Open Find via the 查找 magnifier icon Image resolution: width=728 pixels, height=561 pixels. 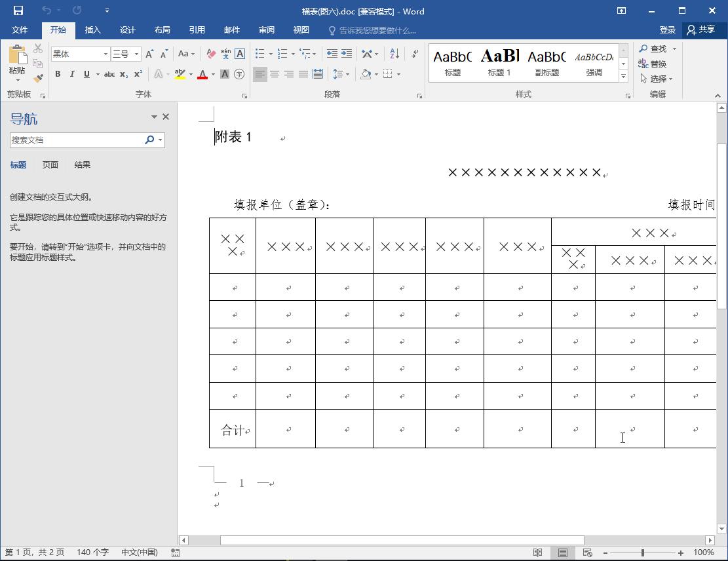click(657, 48)
